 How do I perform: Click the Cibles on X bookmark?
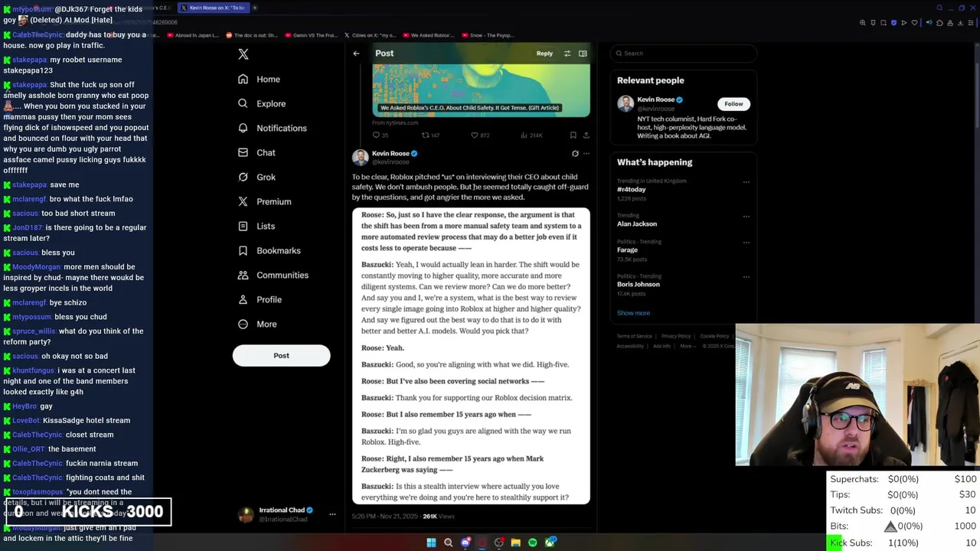[370, 35]
